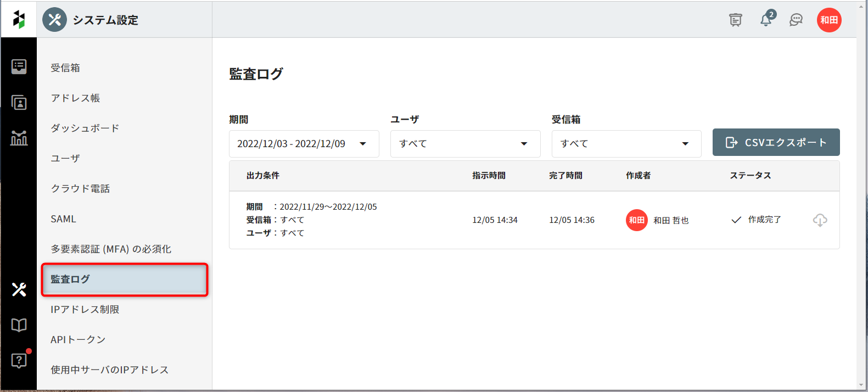The width and height of the screenshot is (868, 392).
Task: Open the manual book icon
Action: (x=19, y=325)
